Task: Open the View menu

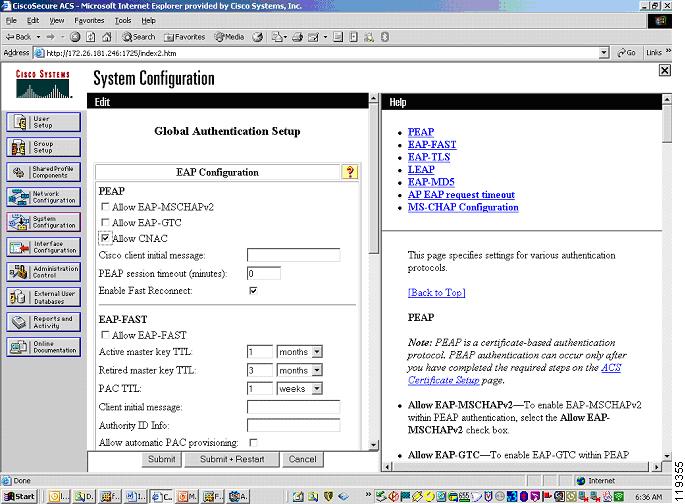Action: [x=56, y=21]
